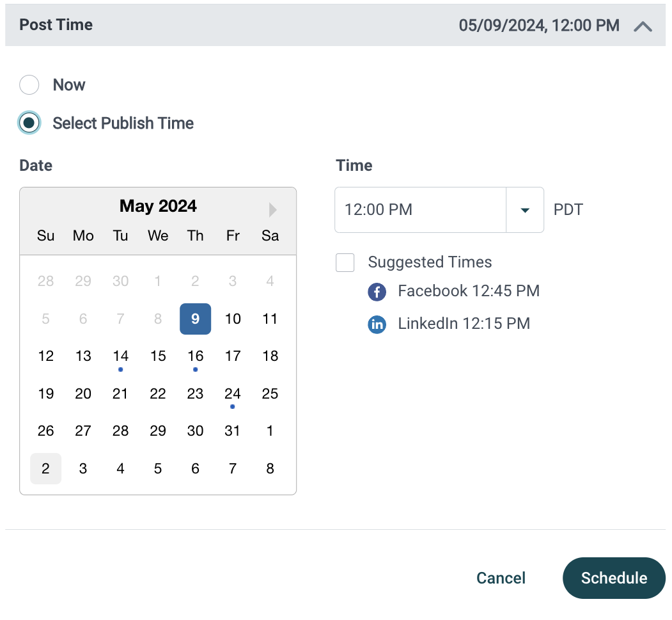Pick Facebook 12:45 PM suggested time
This screenshot has height=620, width=672.
pos(469,291)
